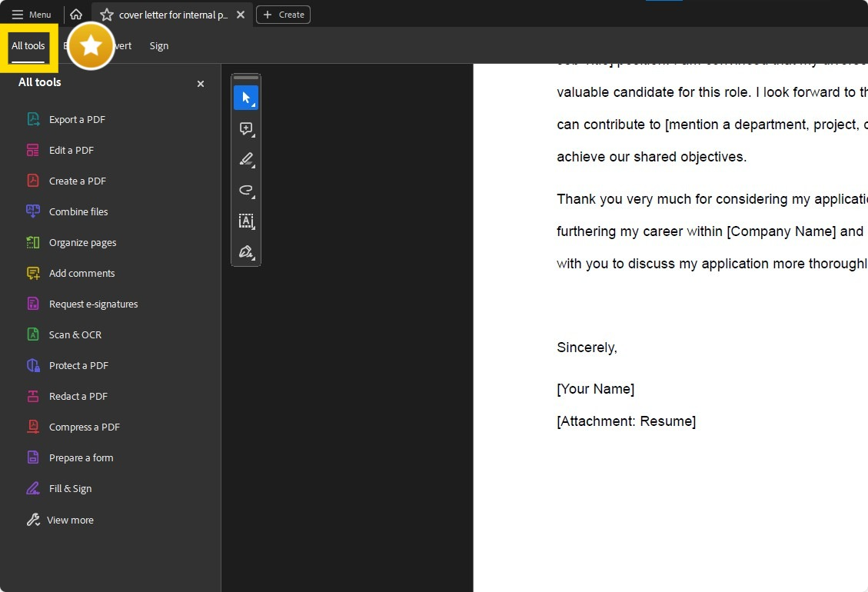Open the hamburger Menu
868x592 pixels.
point(32,15)
